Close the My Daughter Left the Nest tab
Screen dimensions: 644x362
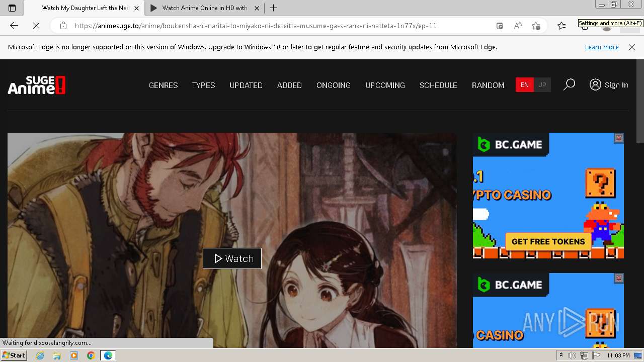(x=136, y=8)
